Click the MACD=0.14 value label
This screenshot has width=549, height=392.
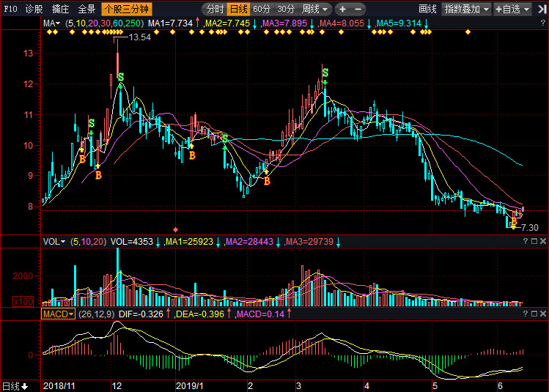(260, 314)
